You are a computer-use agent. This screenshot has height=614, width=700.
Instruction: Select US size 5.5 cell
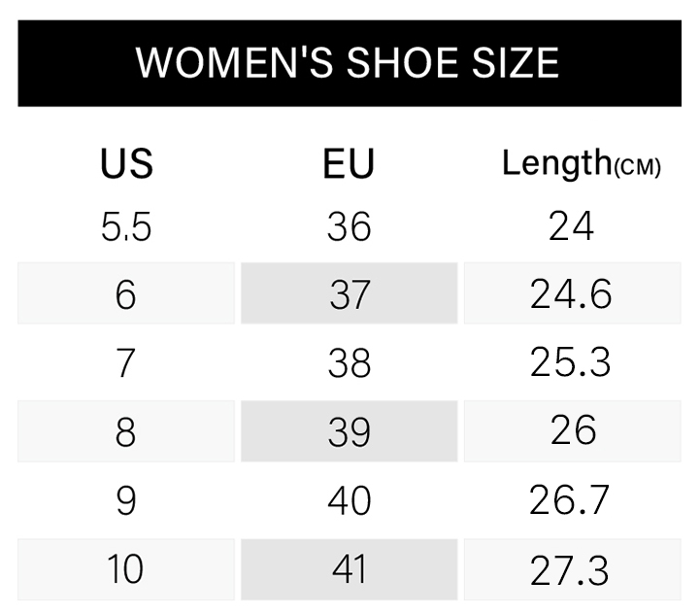pyautogui.click(x=126, y=227)
